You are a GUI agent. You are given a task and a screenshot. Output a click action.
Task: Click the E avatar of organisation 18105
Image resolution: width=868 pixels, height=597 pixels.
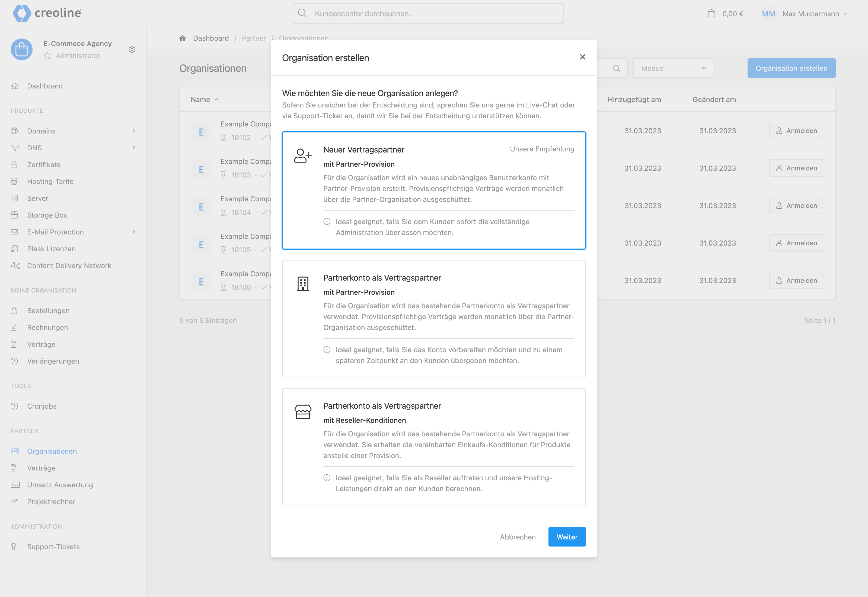point(202,244)
